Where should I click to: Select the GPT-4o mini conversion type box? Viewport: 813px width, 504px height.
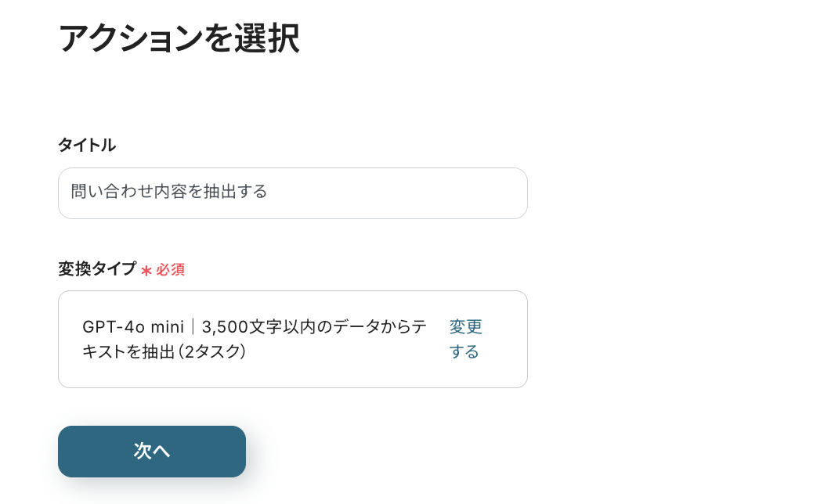tap(292, 338)
